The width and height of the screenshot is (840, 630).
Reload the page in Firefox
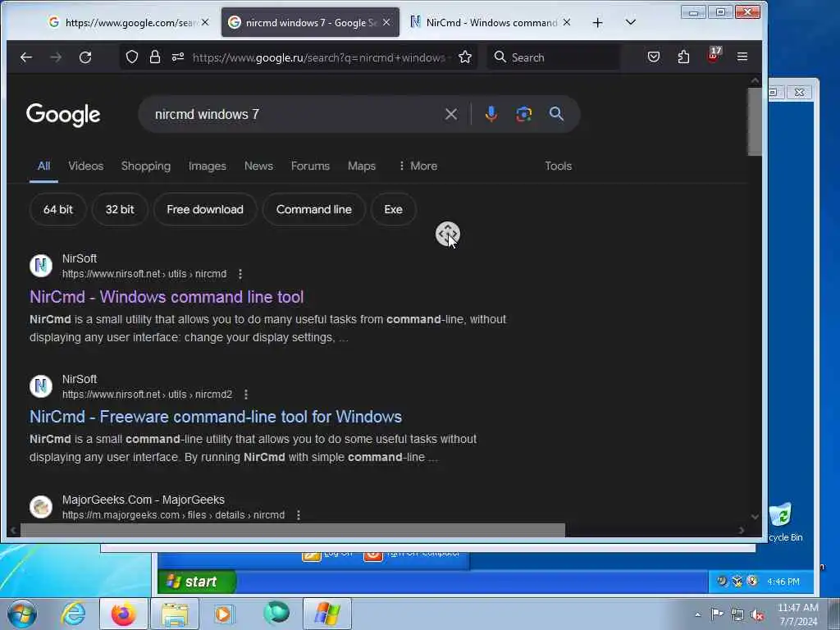tap(85, 57)
